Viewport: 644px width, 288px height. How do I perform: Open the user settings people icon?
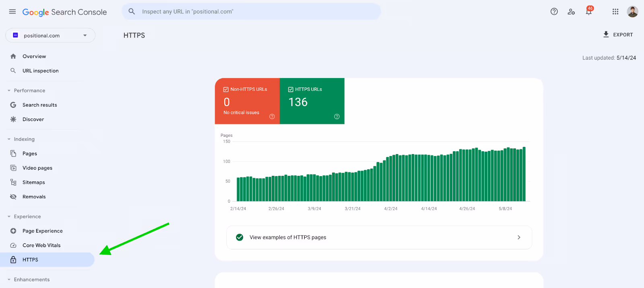point(571,12)
